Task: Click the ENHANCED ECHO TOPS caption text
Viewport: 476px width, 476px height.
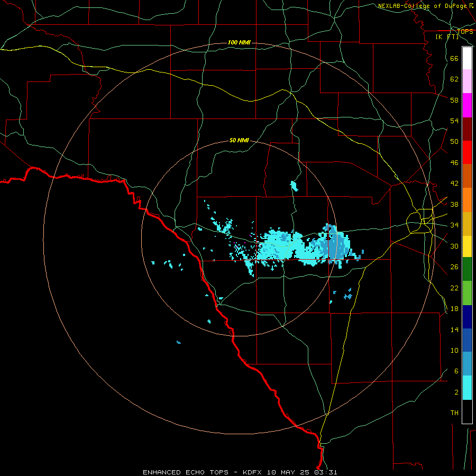Action: tap(186, 472)
